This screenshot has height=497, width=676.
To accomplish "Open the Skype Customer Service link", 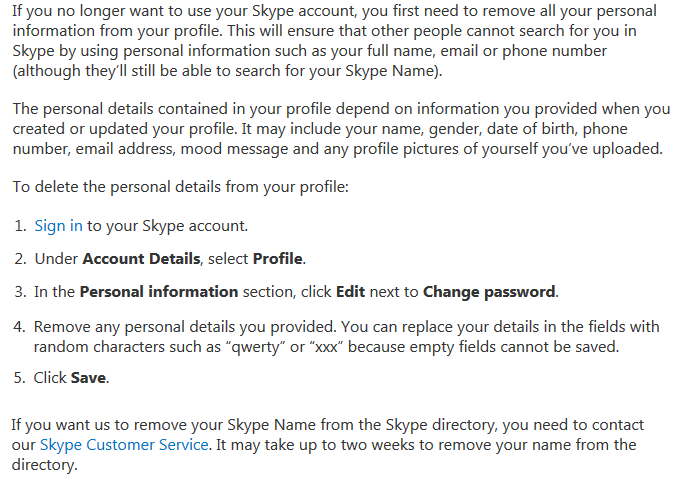I will 124,445.
